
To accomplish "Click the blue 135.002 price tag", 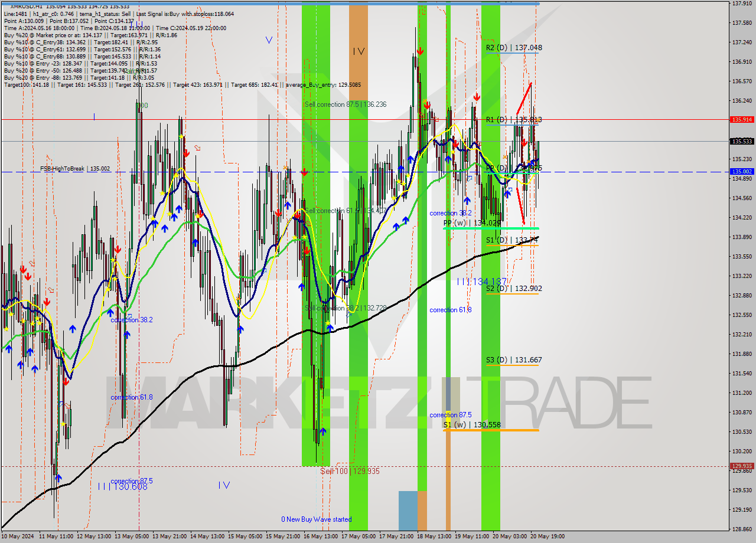I will (x=742, y=172).
